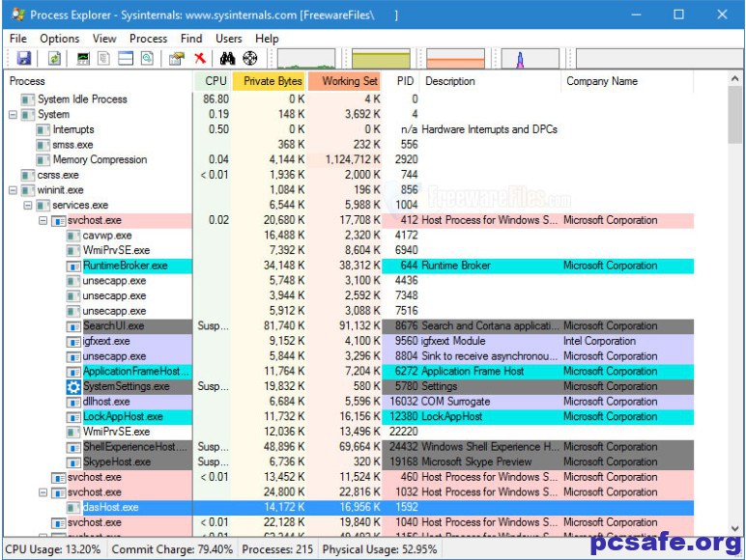Select the cavwp.exe process row

349,236
